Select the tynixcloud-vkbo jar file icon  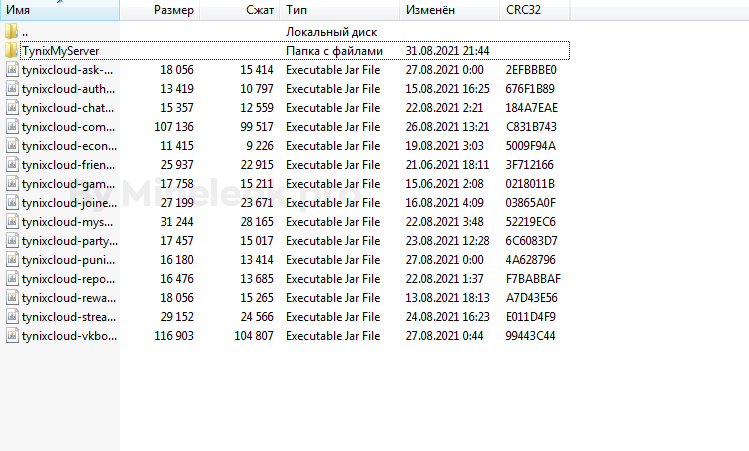12,336
